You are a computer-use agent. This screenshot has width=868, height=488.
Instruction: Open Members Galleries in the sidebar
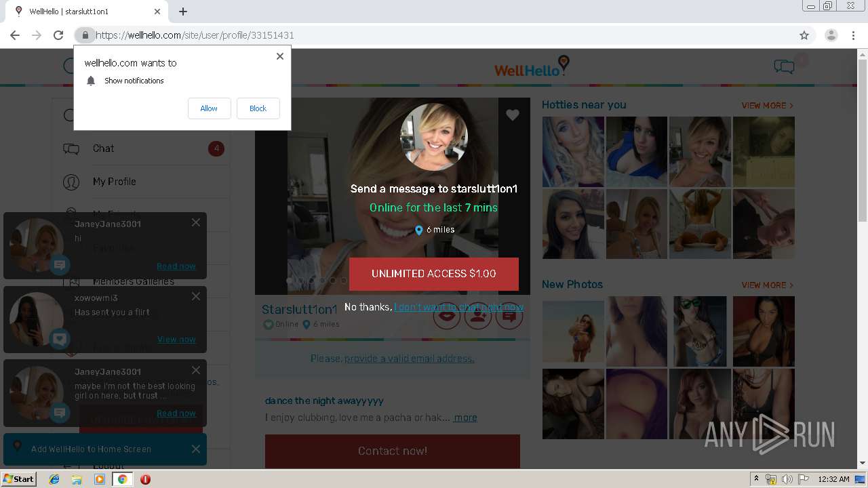pos(134,281)
